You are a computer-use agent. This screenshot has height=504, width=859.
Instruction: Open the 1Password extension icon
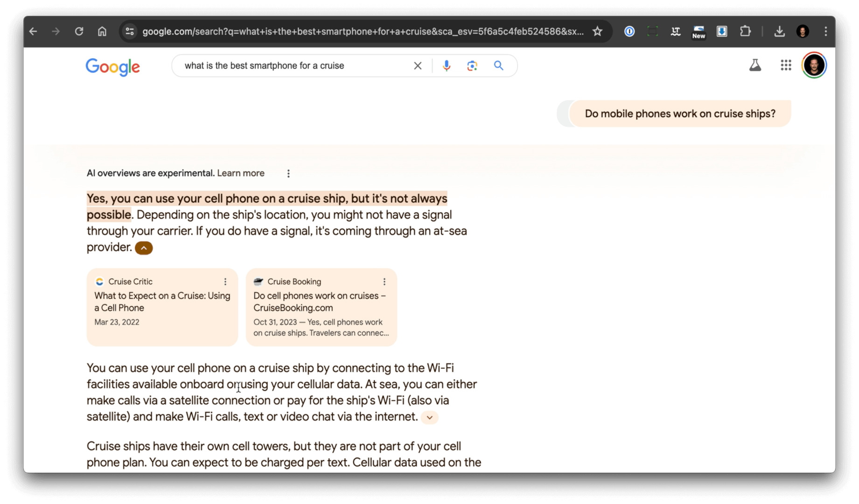[x=629, y=31]
